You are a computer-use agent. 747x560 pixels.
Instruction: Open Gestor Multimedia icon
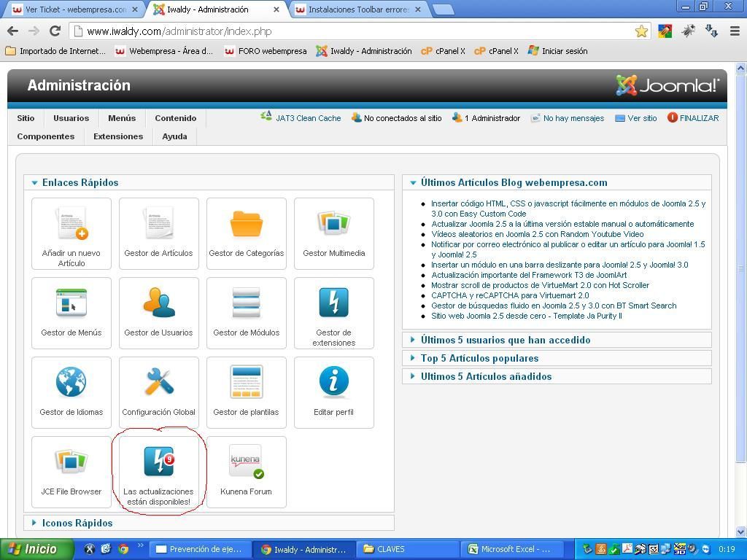coord(334,233)
